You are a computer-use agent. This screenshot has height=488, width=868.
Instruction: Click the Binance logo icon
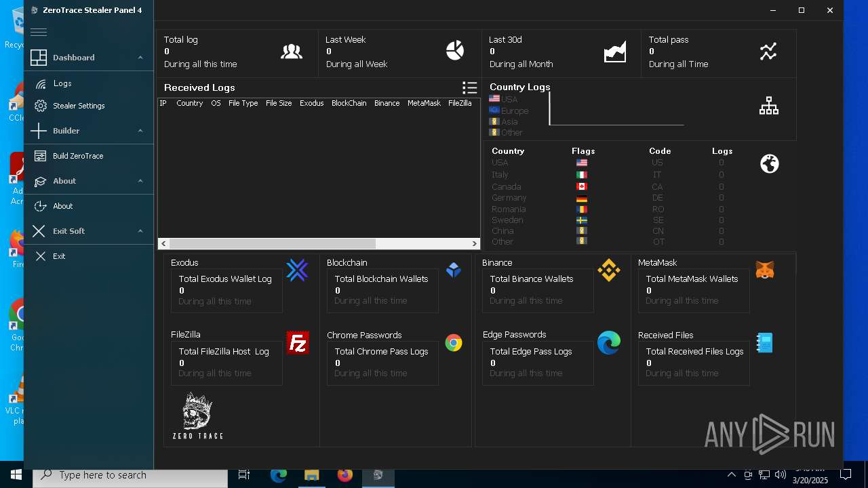tap(609, 270)
